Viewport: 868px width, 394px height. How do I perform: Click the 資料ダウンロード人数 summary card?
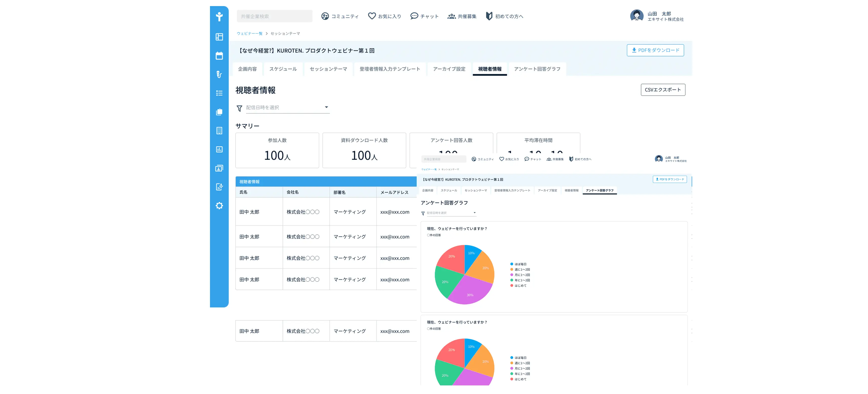364,150
